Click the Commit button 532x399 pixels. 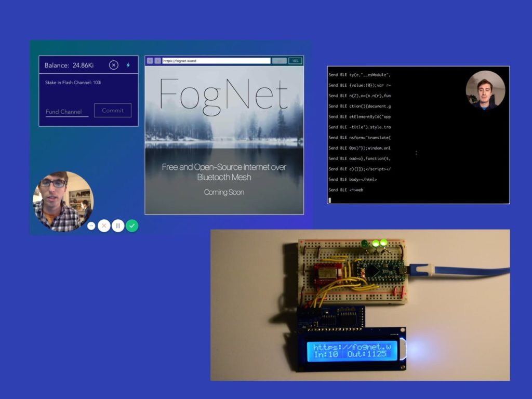[113, 110]
